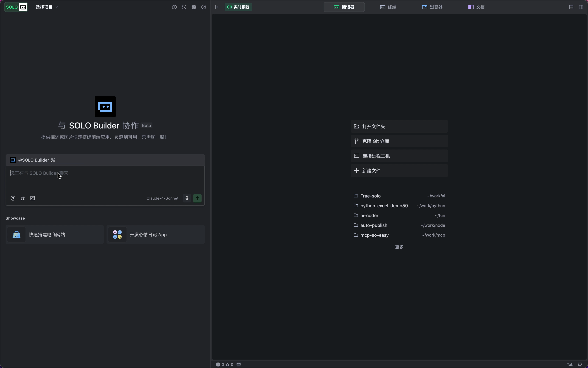Open the recent project auto-publish

[x=399, y=225]
